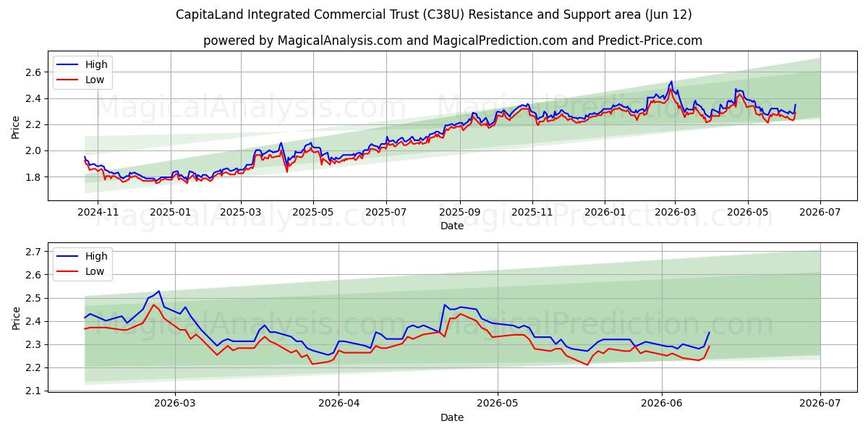Click the red Low line sample in upper legend

68,80
